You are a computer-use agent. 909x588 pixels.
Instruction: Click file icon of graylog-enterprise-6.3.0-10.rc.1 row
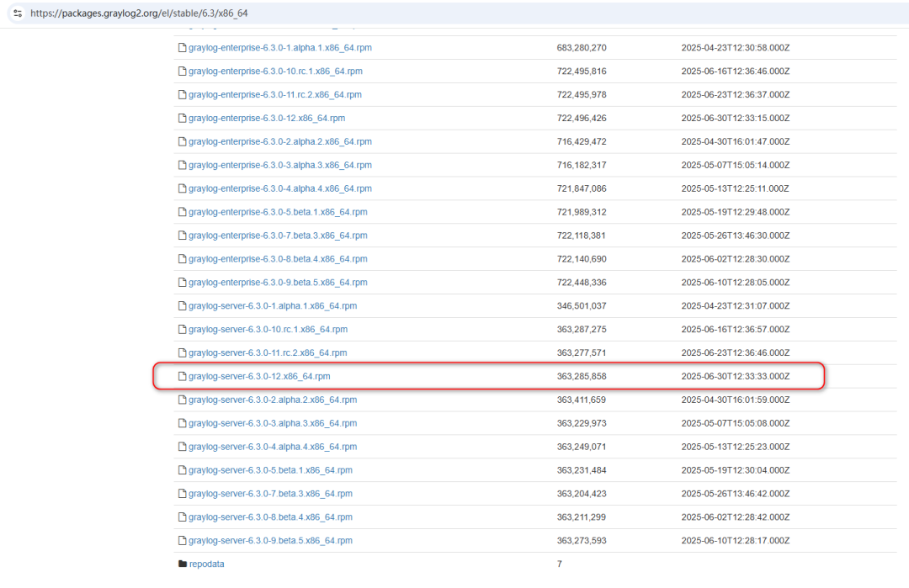pyautogui.click(x=182, y=72)
